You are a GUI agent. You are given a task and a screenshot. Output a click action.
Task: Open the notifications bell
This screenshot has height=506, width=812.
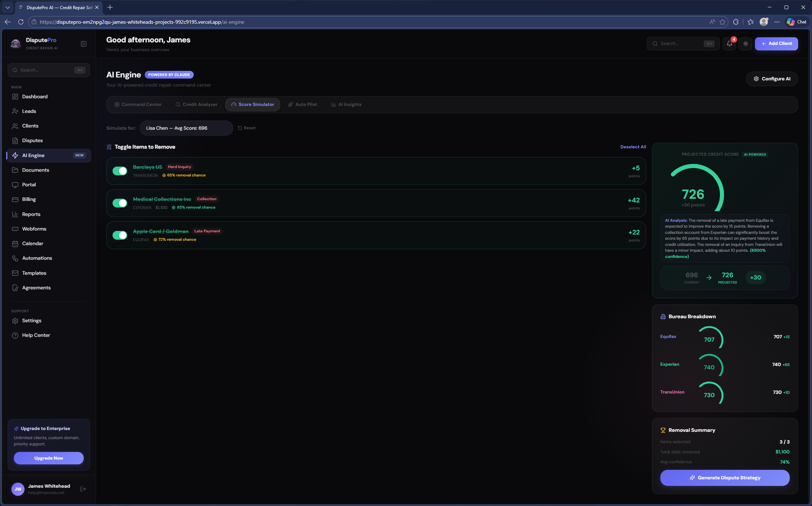(729, 44)
